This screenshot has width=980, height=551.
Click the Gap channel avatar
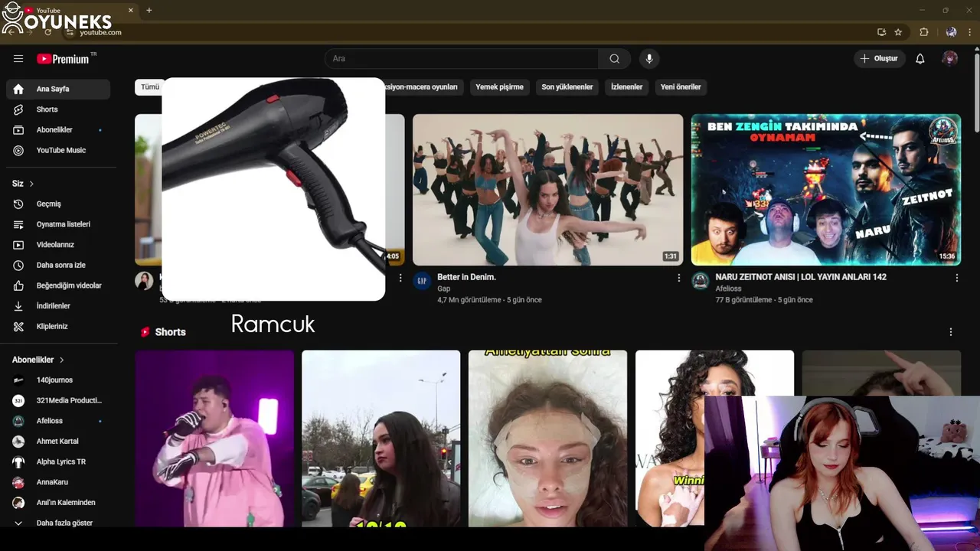click(422, 281)
